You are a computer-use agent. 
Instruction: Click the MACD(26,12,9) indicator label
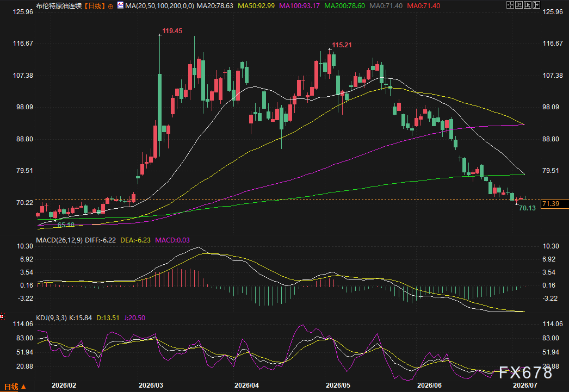59,240
